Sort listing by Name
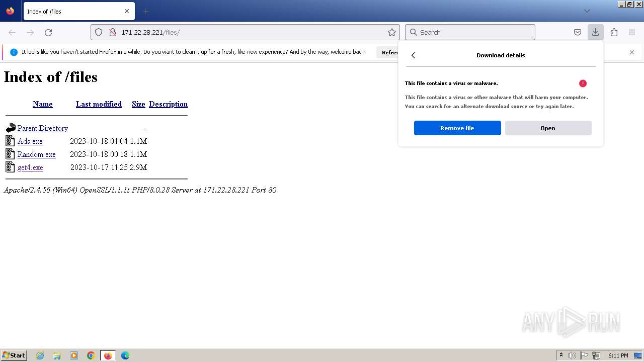644x362 pixels. (x=43, y=104)
